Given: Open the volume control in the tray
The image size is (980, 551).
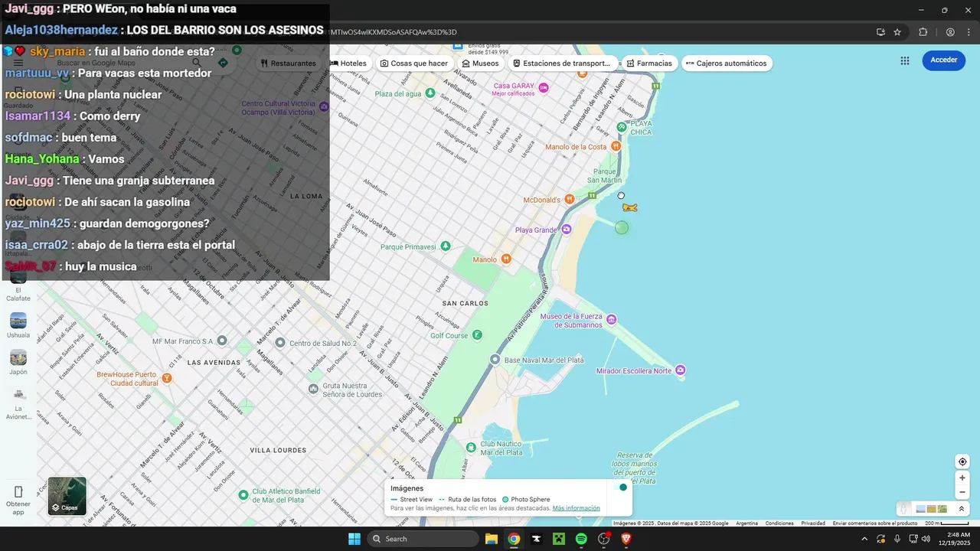Looking at the screenshot, I should coord(926,539).
